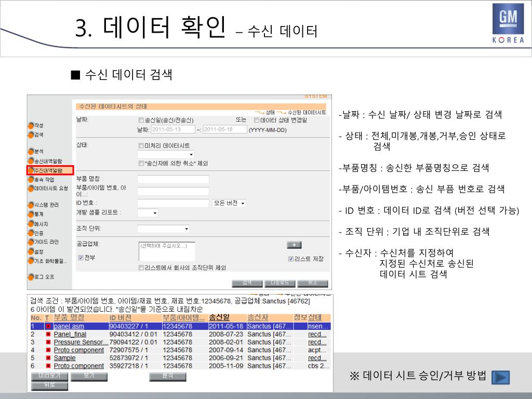The width and height of the screenshot is (532, 399).
Task: Click the red type icon in the Sample row
Action: coord(48,358)
